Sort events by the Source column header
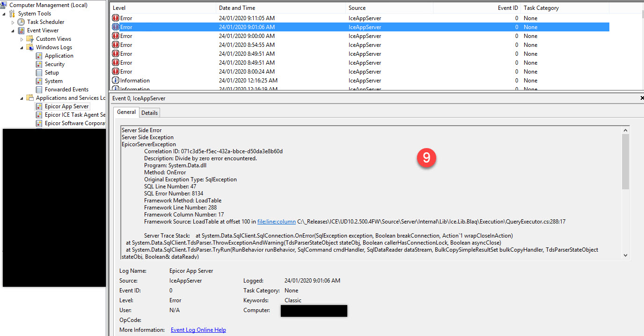Screen dimensions: 644x336 point(390,8)
